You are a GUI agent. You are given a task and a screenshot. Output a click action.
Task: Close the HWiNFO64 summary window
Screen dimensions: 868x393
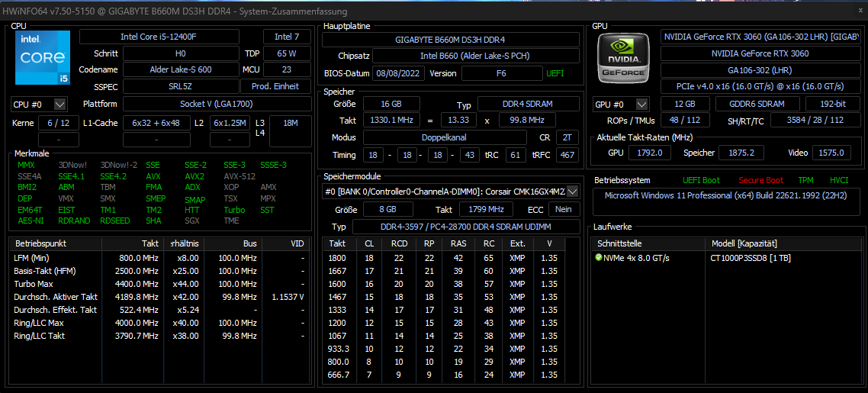pos(860,10)
